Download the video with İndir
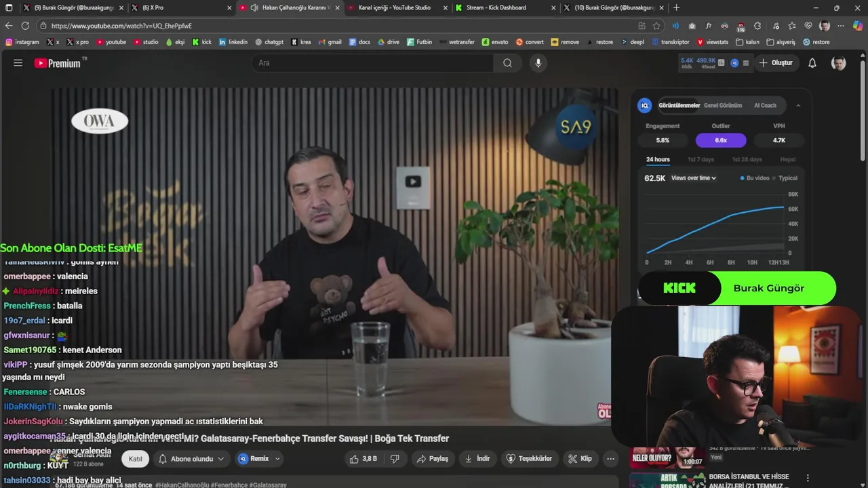Screen dimensions: 868x488 [477, 459]
